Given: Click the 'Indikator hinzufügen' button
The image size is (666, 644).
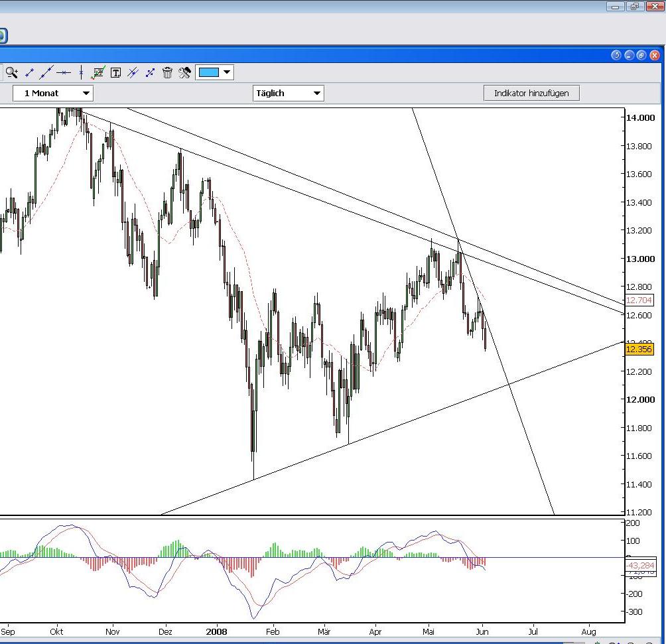Looking at the screenshot, I should (531, 93).
